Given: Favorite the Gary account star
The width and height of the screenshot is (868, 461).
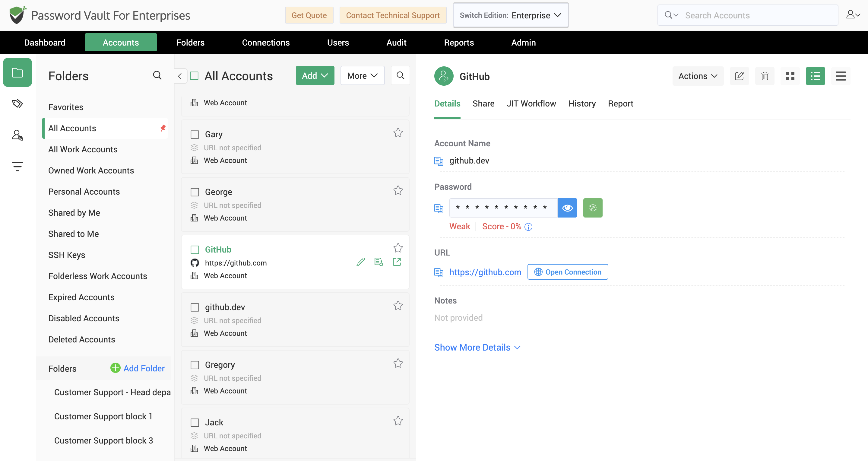Looking at the screenshot, I should point(398,133).
